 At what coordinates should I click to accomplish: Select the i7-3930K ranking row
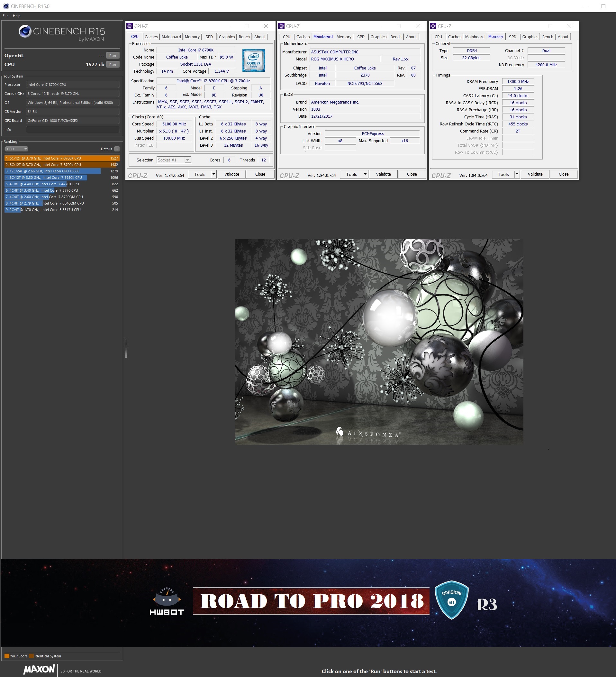62,178
